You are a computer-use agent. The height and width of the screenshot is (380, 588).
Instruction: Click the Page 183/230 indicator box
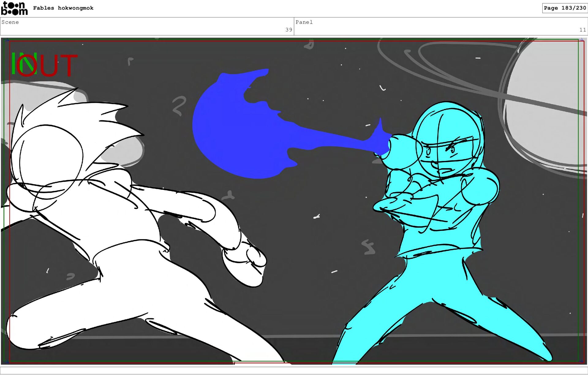point(564,8)
